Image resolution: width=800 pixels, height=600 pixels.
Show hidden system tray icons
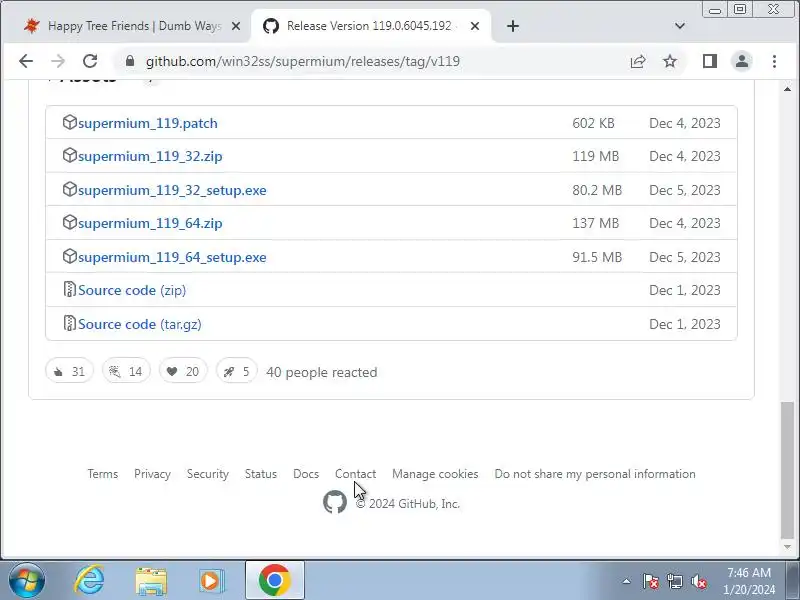pos(627,581)
